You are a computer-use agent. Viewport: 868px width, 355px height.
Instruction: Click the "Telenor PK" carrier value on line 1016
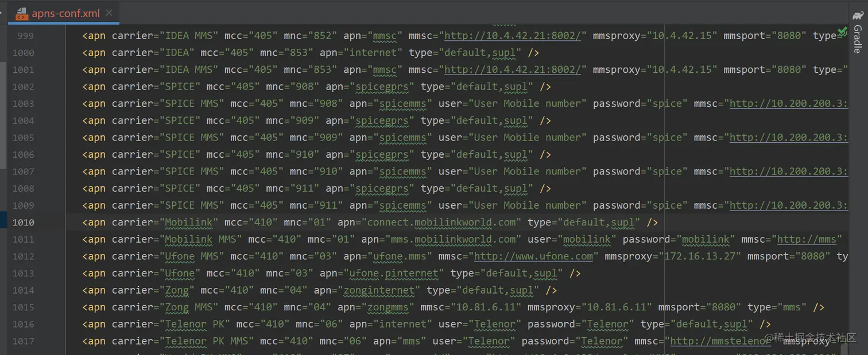tap(195, 324)
